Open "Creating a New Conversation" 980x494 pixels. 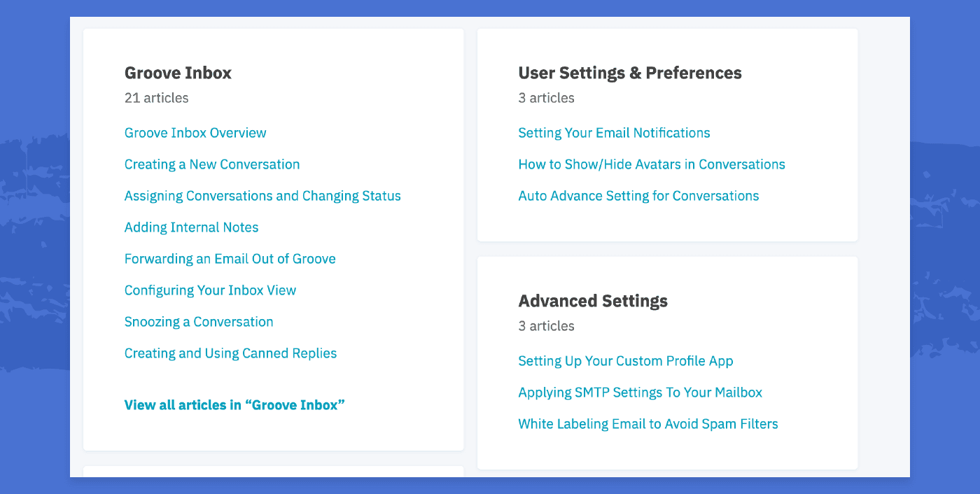pos(212,164)
